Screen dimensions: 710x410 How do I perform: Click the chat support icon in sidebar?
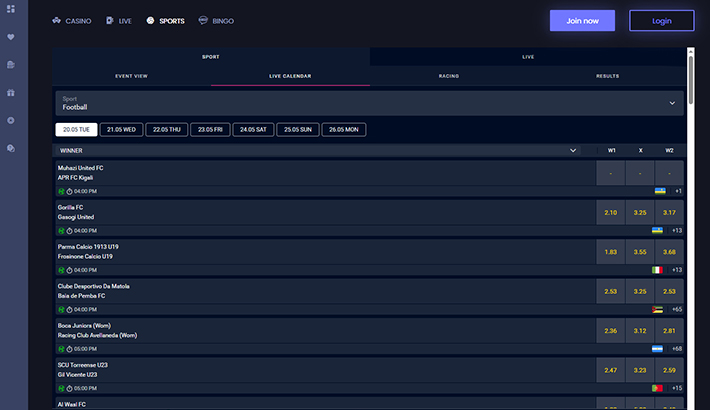(x=11, y=149)
